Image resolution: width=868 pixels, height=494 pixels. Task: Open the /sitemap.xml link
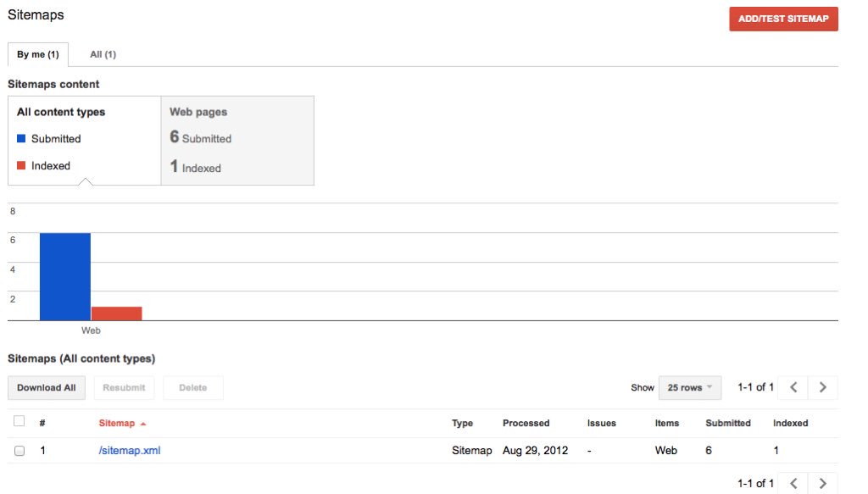(x=130, y=450)
